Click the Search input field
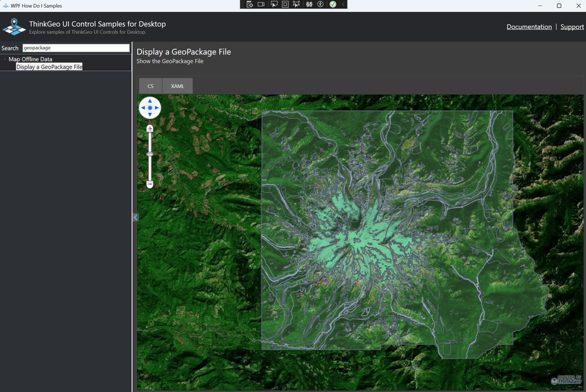Screen dimensions: 586x392 click(76, 48)
